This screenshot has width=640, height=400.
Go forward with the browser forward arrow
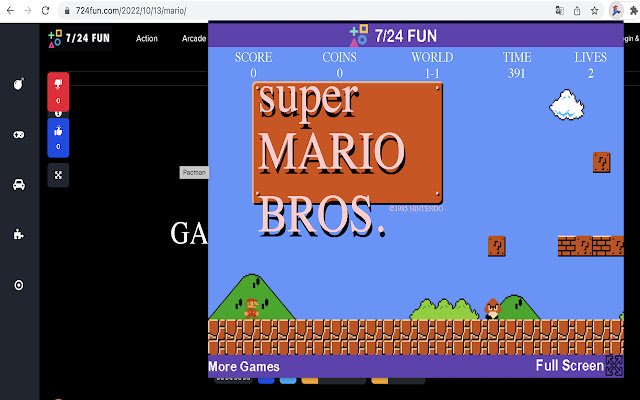pos(28,11)
